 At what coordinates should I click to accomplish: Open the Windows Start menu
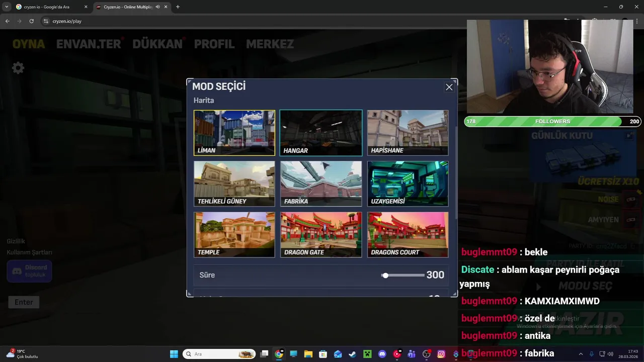tap(174, 354)
